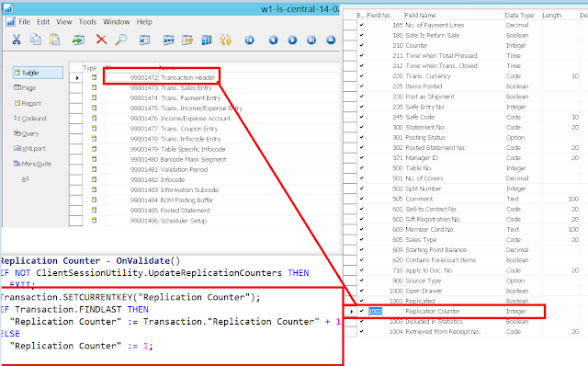Click the Length column header
This screenshot has width=588, height=366.
pyautogui.click(x=560, y=15)
